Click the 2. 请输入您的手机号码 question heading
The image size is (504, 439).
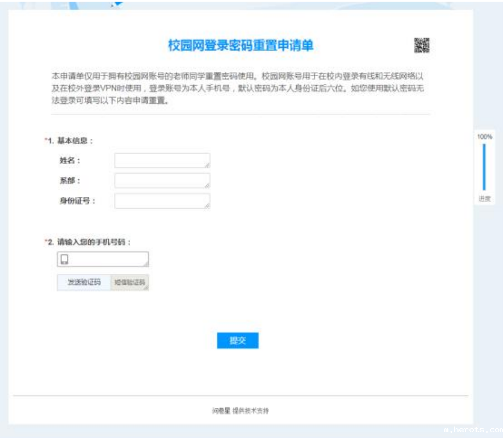89,242
